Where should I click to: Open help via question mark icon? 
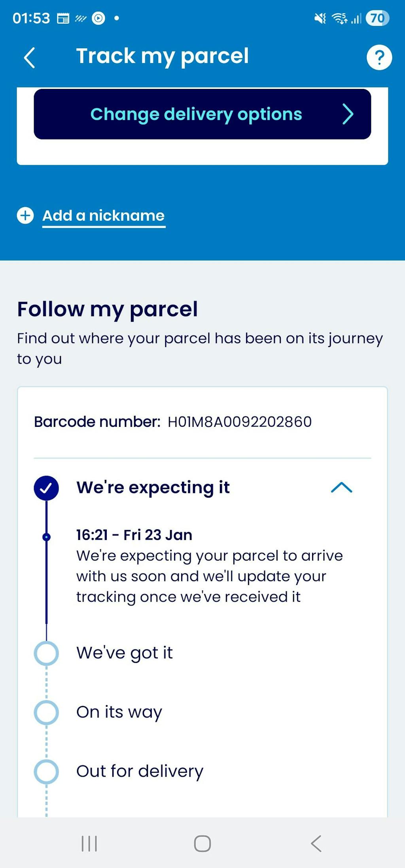pos(379,58)
